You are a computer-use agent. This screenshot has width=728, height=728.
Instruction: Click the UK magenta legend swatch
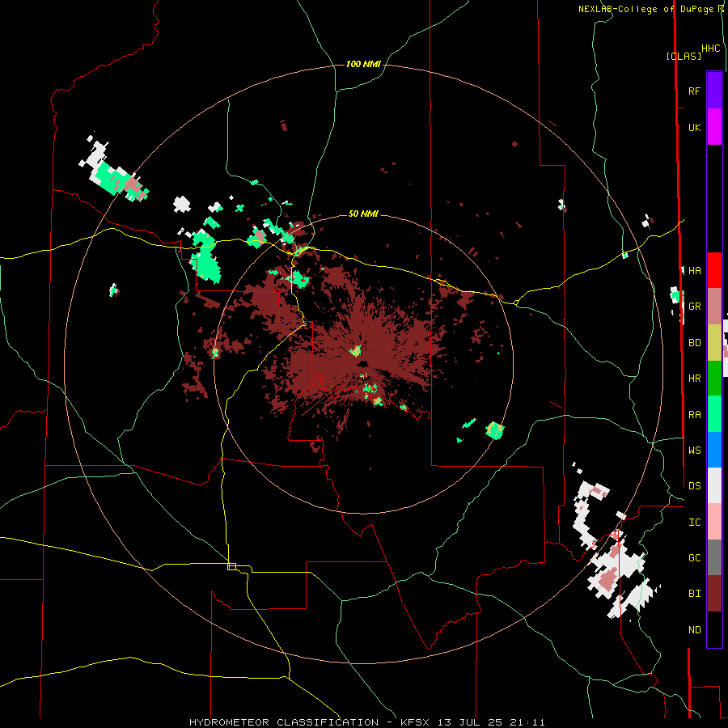714,127
